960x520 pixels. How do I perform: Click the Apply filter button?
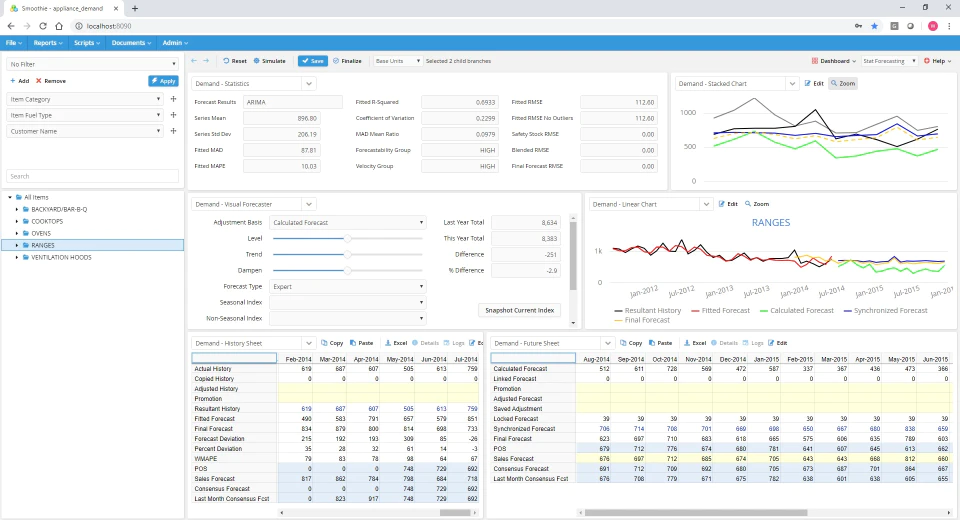[163, 81]
